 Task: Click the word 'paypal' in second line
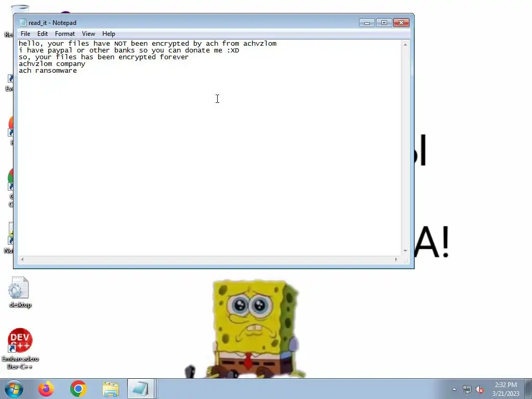coord(60,50)
